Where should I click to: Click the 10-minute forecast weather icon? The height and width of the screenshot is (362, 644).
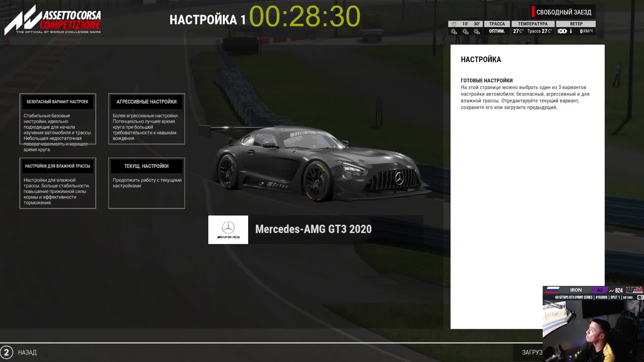click(465, 32)
